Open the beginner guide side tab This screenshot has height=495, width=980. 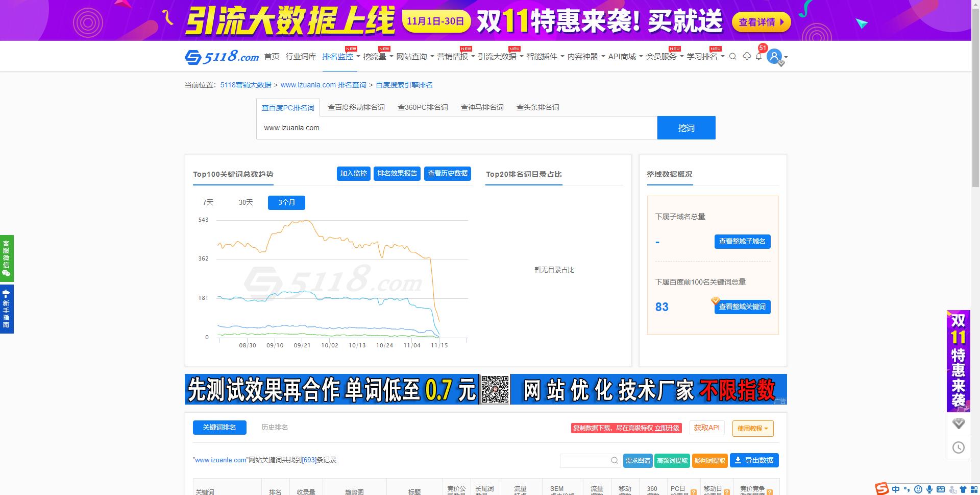coord(7,309)
